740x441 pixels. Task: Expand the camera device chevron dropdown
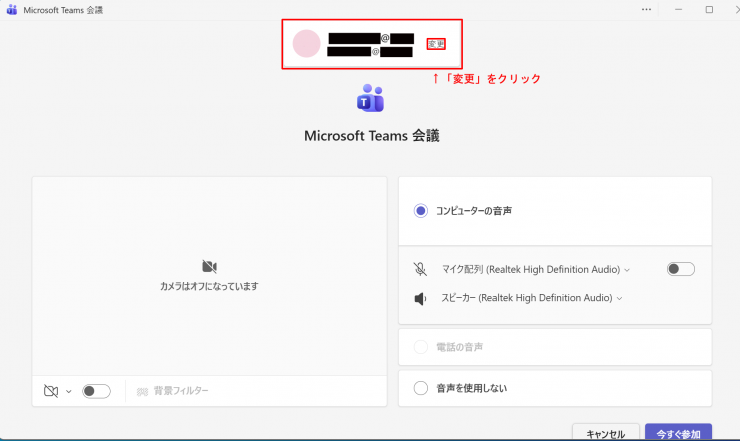click(x=69, y=391)
